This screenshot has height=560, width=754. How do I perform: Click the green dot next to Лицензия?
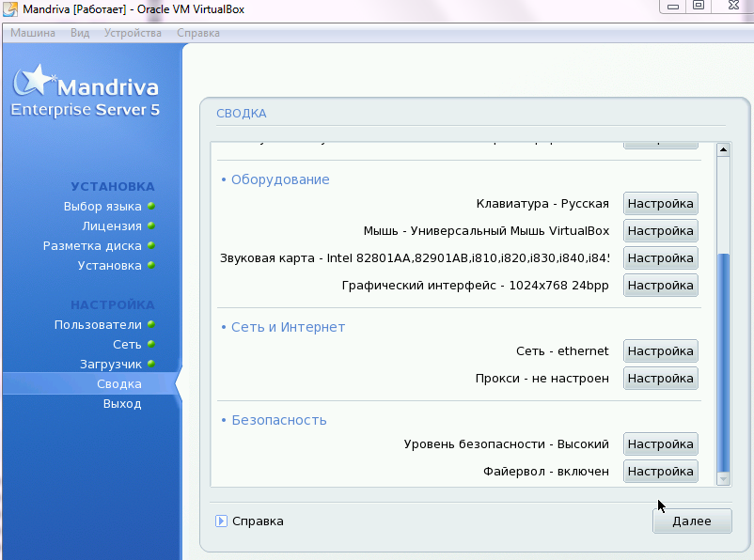pyautogui.click(x=151, y=226)
